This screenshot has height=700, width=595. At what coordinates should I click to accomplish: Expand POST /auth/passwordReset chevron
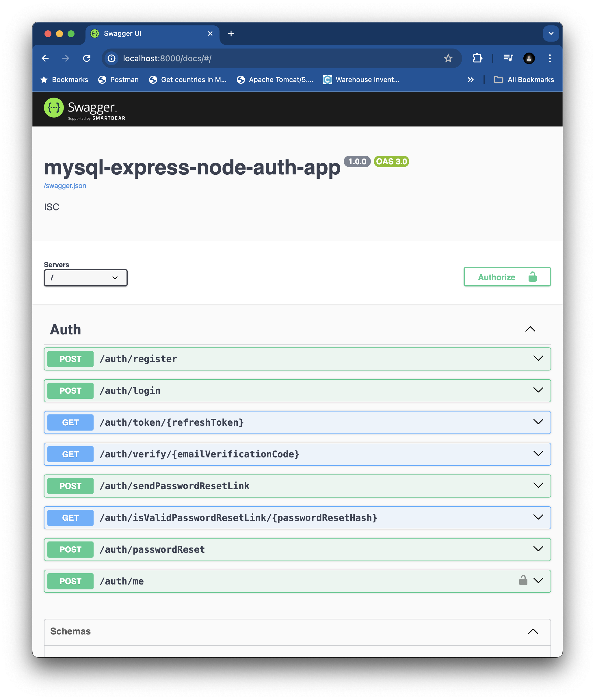[538, 549]
